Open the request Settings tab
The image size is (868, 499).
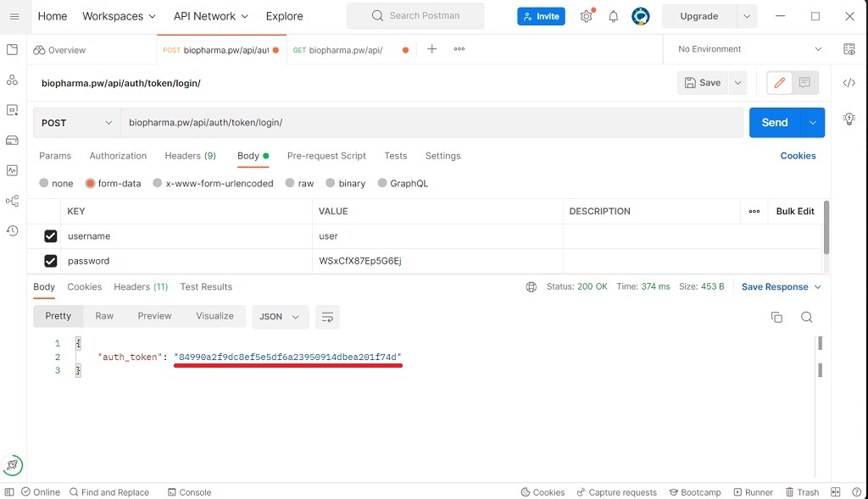click(442, 156)
